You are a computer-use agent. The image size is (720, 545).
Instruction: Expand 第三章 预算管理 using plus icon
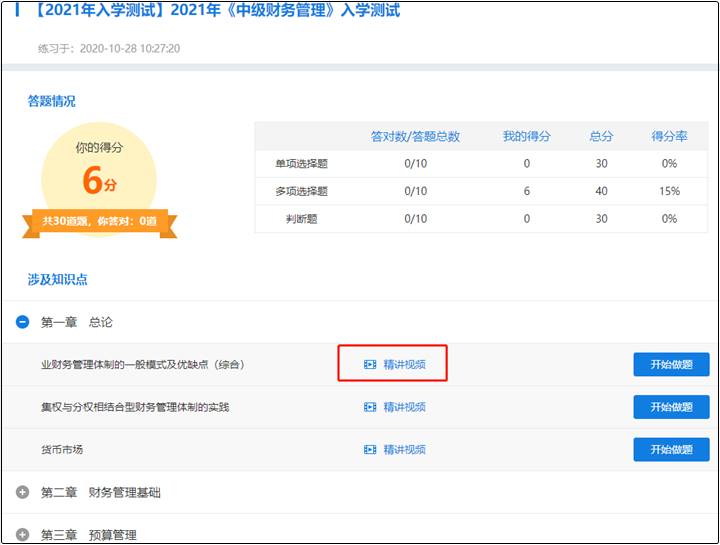pyautogui.click(x=23, y=535)
